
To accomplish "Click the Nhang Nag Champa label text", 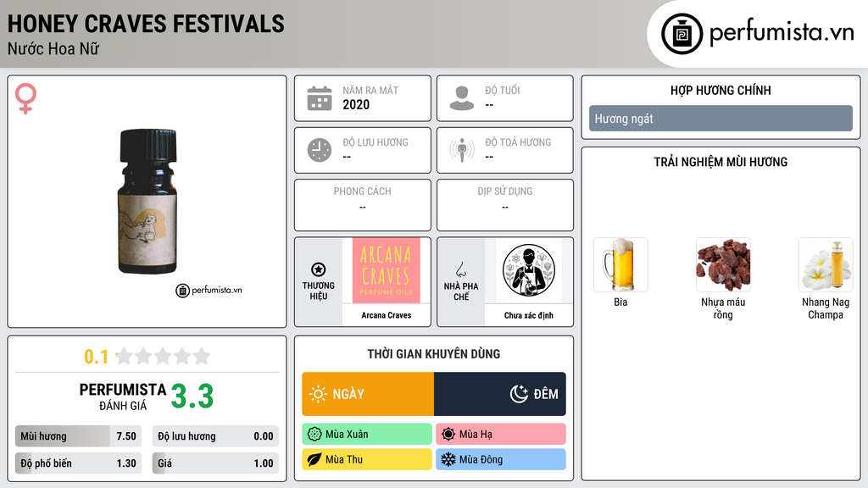I will (826, 308).
